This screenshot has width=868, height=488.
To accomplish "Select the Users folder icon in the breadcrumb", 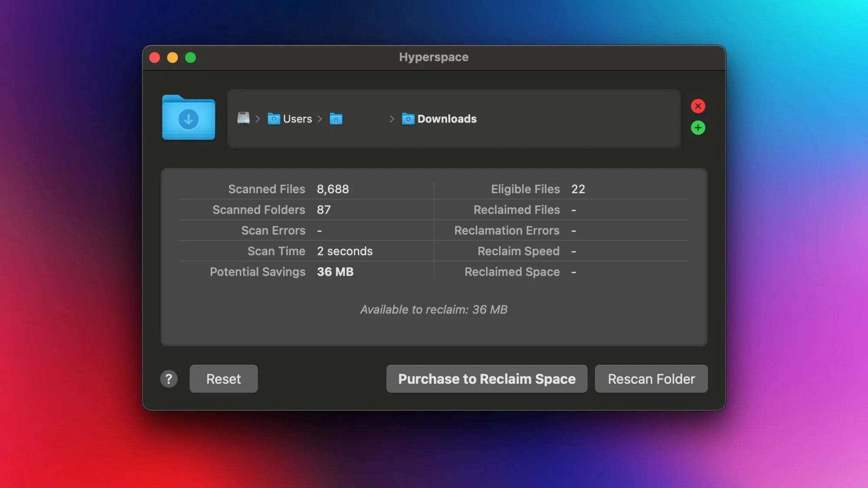I will [x=274, y=119].
